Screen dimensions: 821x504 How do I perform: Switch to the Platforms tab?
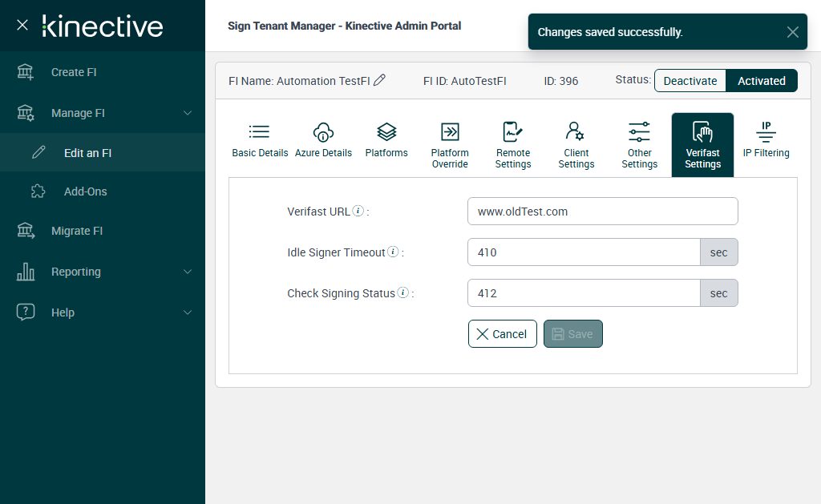coord(386,141)
